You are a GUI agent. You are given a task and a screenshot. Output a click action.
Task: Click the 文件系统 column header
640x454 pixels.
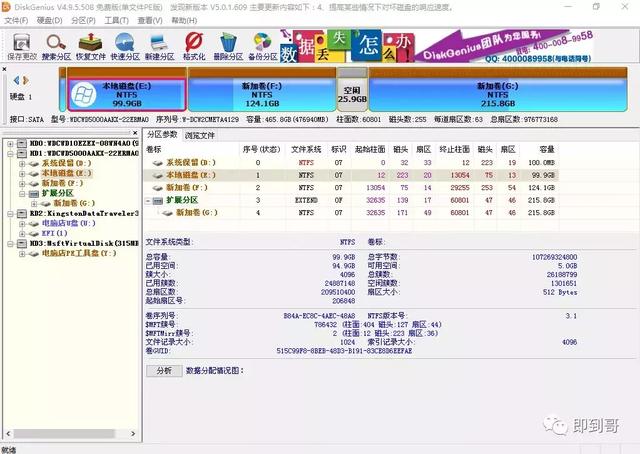click(x=306, y=149)
